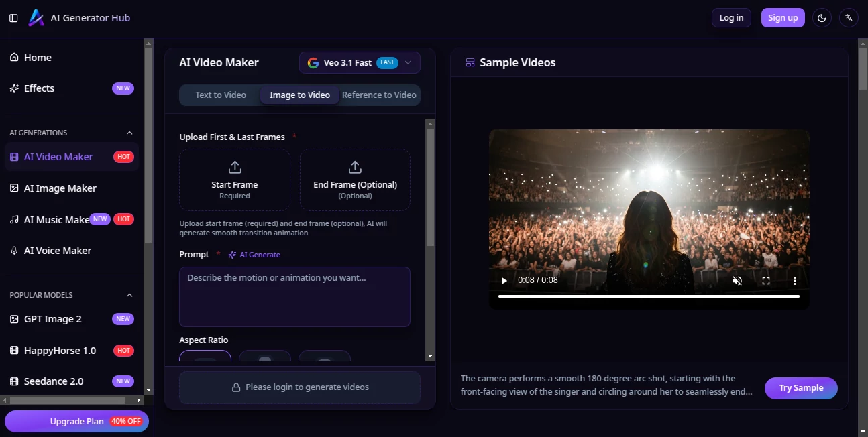The image size is (868, 437).
Task: Click the Effects sparkle icon
Action: [14, 88]
